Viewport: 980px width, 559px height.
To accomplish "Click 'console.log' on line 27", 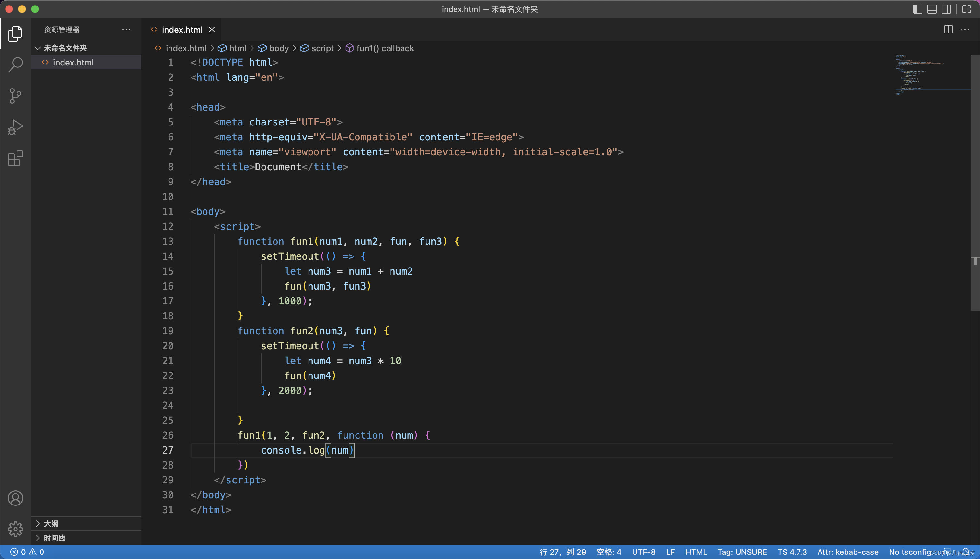I will (x=293, y=450).
